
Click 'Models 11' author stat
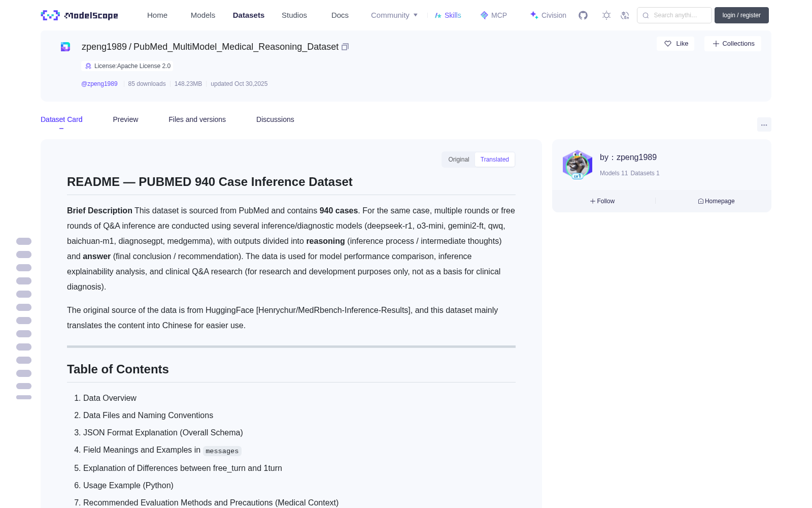point(614,173)
